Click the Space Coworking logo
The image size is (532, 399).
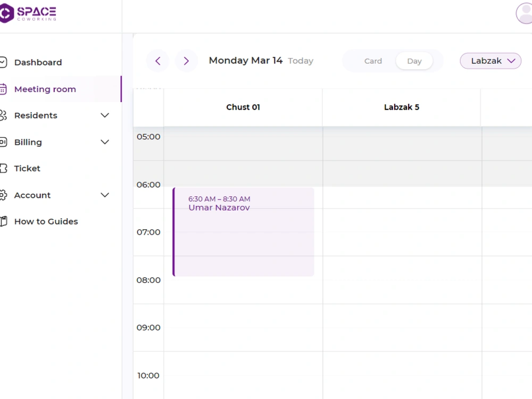click(28, 13)
